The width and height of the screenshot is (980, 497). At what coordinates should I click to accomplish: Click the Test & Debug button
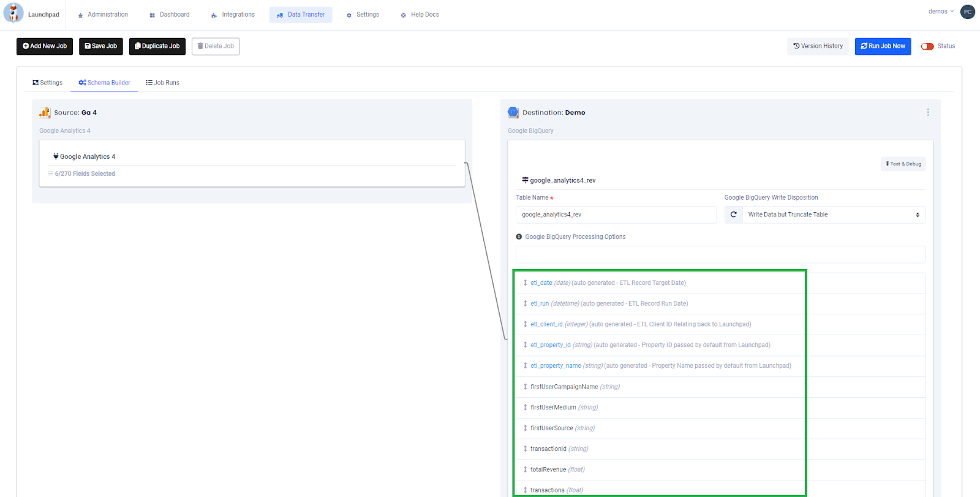point(903,164)
